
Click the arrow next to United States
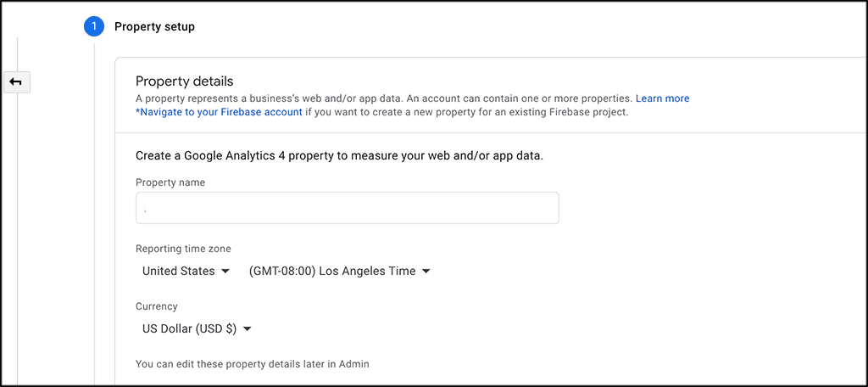click(x=225, y=272)
